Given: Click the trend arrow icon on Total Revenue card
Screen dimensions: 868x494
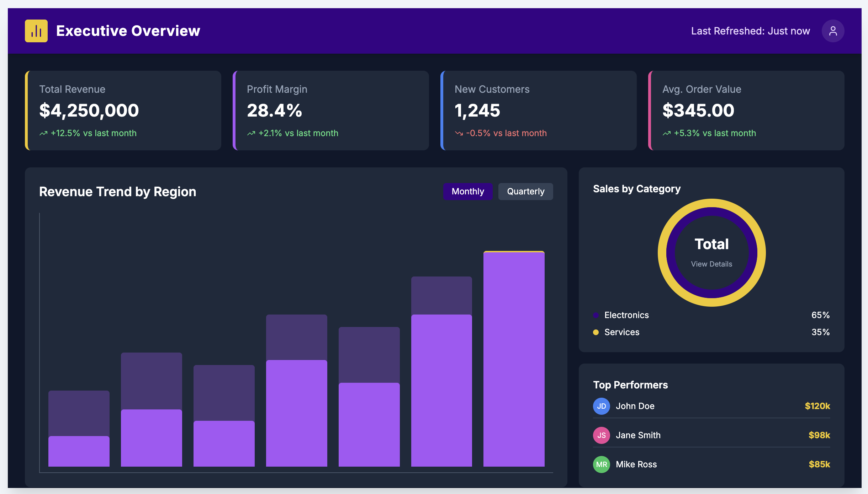Looking at the screenshot, I should [43, 133].
